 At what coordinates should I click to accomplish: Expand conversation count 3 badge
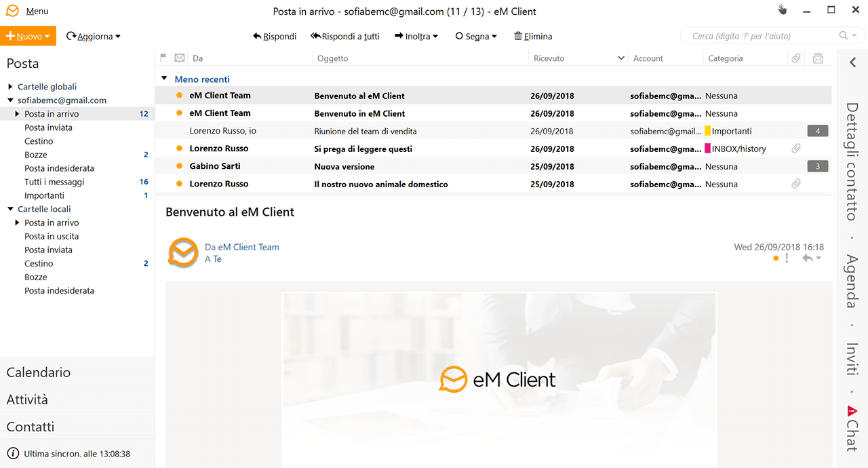coord(818,166)
